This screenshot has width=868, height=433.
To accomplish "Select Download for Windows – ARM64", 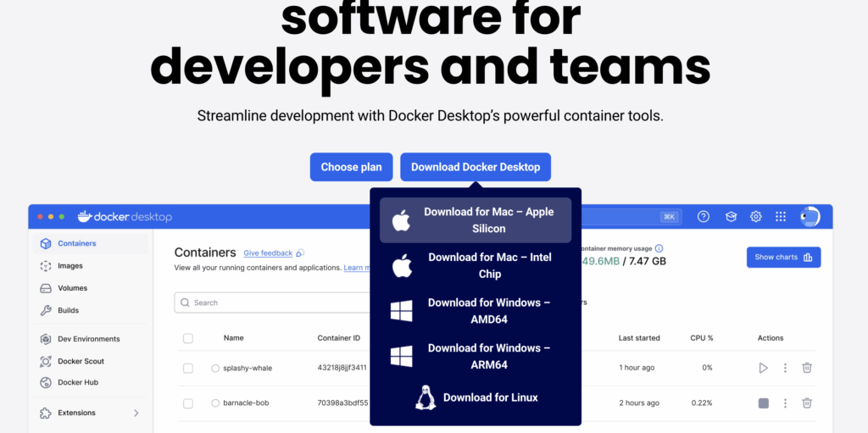I will tap(476, 357).
